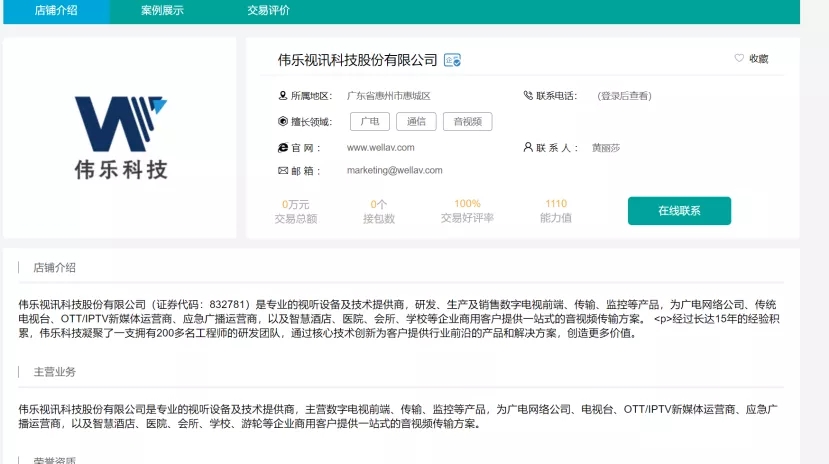Click the 0个 接包数 statistic
Screen dimensions: 829x464
tap(379, 211)
